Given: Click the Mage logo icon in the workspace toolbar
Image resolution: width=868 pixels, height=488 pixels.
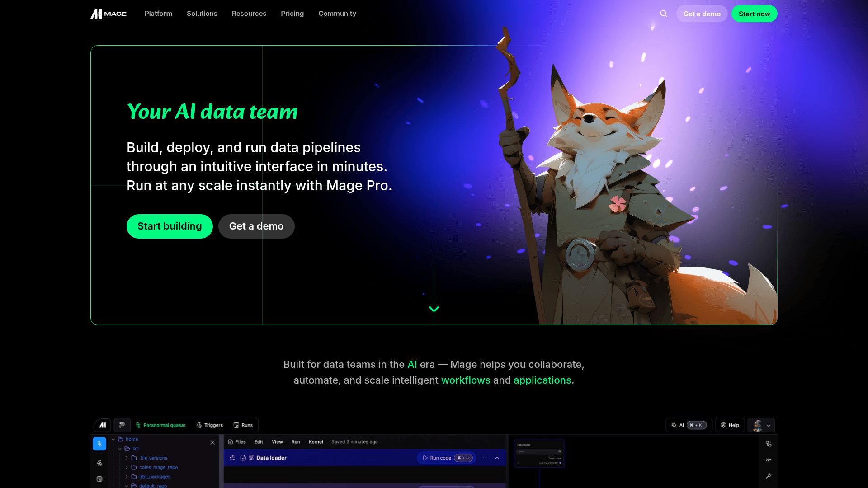Looking at the screenshot, I should tap(102, 425).
